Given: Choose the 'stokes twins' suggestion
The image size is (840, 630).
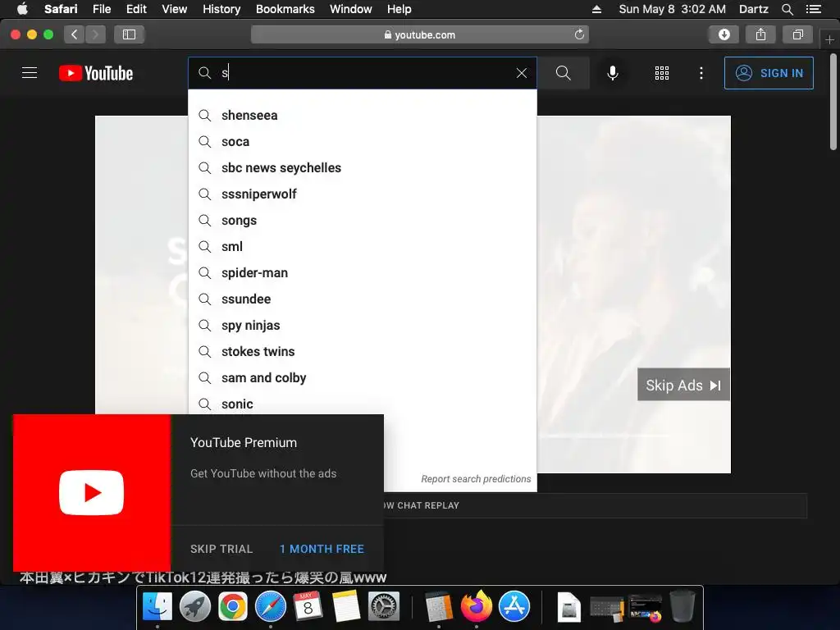Looking at the screenshot, I should pyautogui.click(x=362, y=351).
